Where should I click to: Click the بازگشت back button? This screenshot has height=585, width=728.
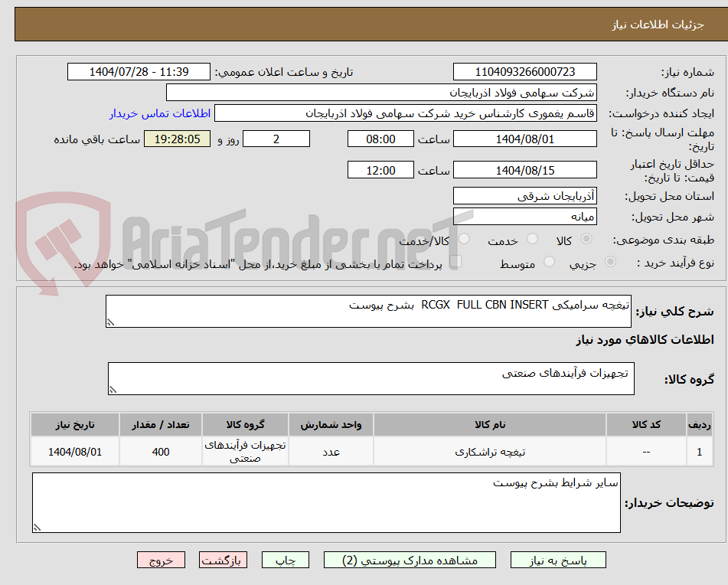pos(223,560)
